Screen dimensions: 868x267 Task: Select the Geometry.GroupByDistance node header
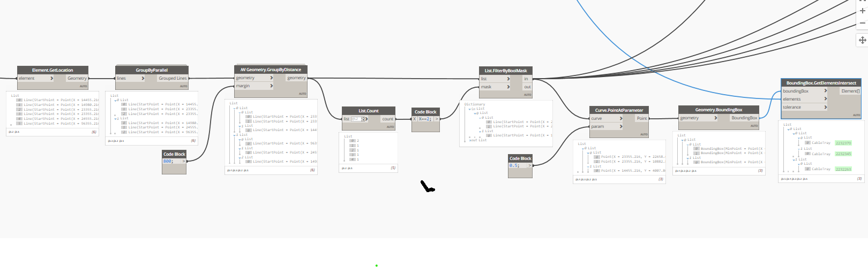point(271,70)
